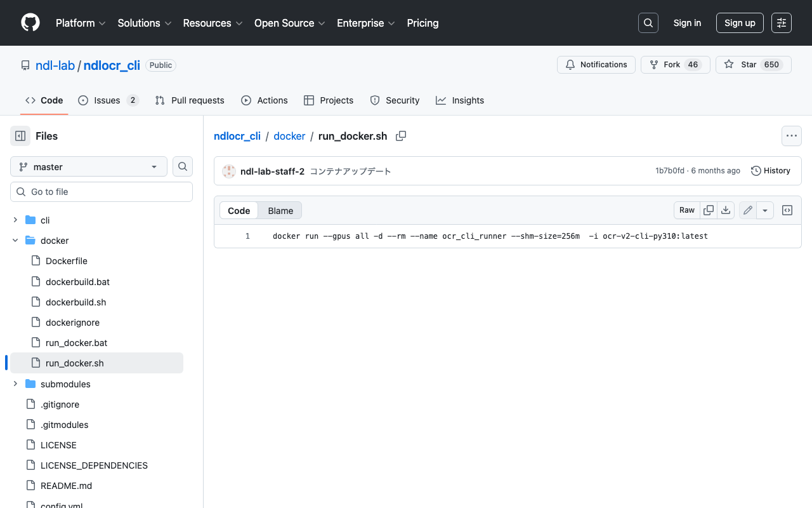Screen dimensions: 812x508
Task: Collapse the docker folder
Action: [15, 240]
